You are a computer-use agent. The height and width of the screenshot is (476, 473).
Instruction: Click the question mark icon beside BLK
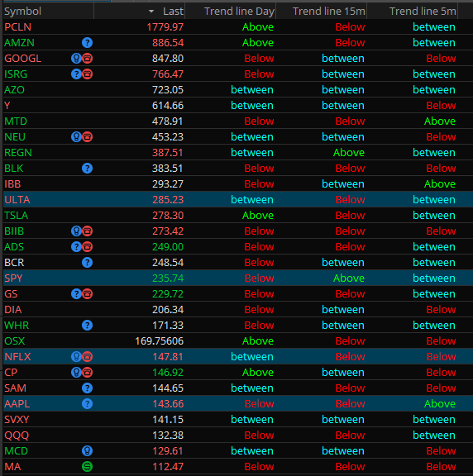tap(87, 169)
